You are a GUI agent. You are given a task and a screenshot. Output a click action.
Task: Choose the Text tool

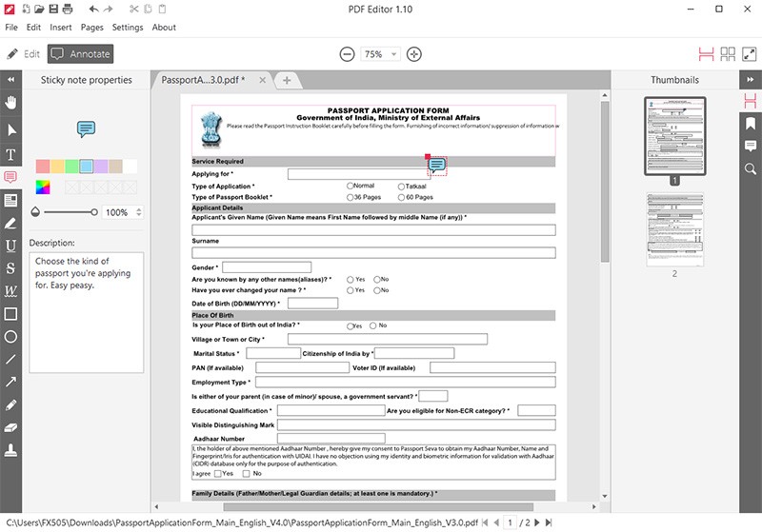pos(10,155)
